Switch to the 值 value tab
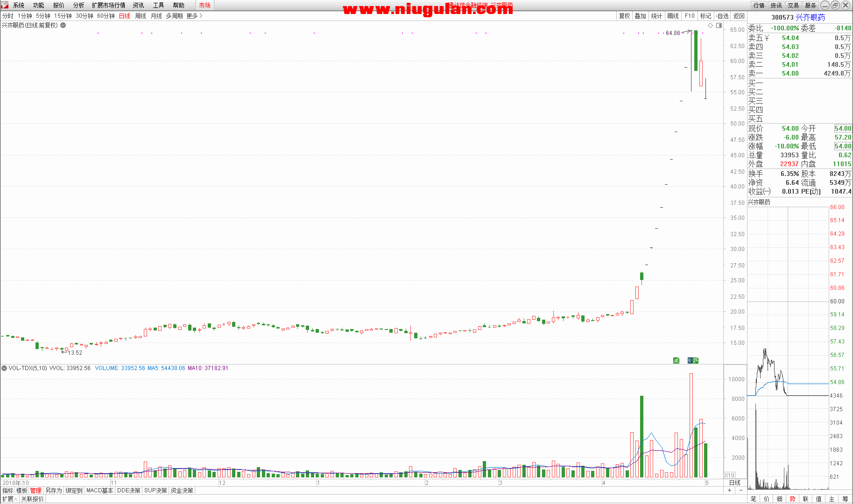Image resolution: width=853 pixels, height=504 pixels. 819,499
